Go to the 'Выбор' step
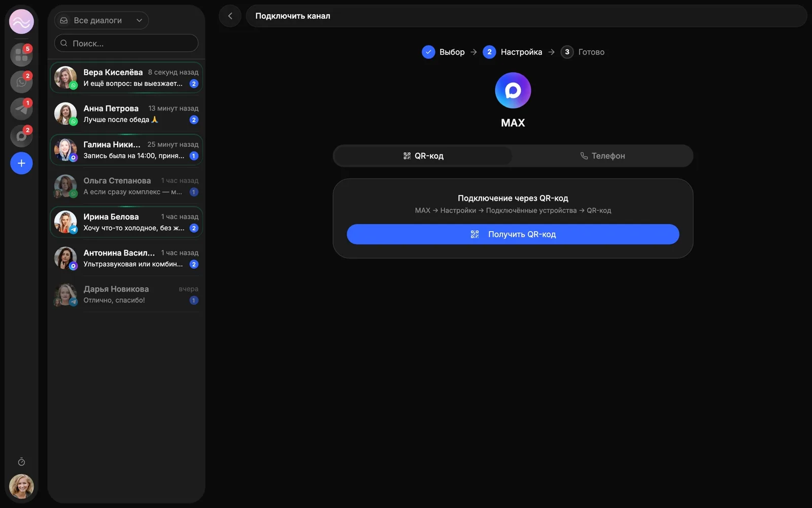 click(x=443, y=52)
